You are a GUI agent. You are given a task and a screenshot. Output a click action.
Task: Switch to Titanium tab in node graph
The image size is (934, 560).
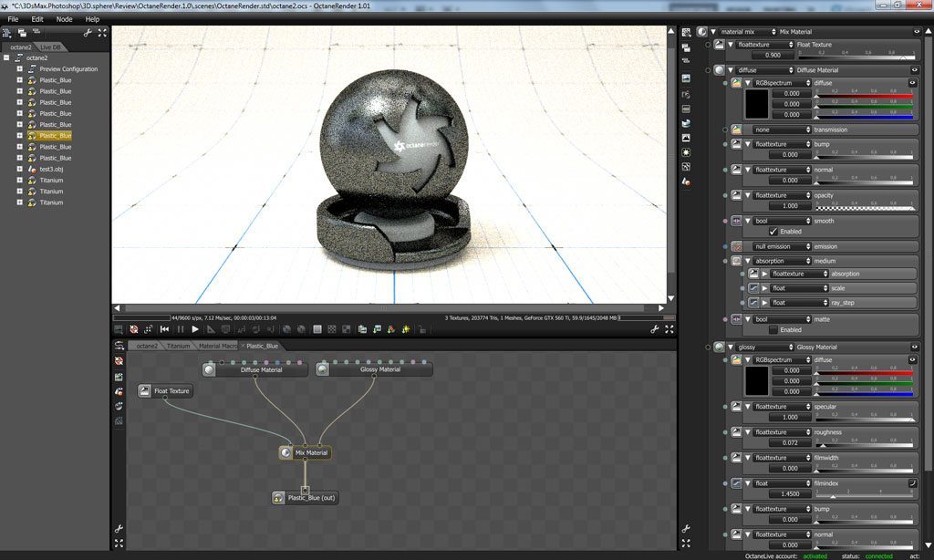(178, 346)
